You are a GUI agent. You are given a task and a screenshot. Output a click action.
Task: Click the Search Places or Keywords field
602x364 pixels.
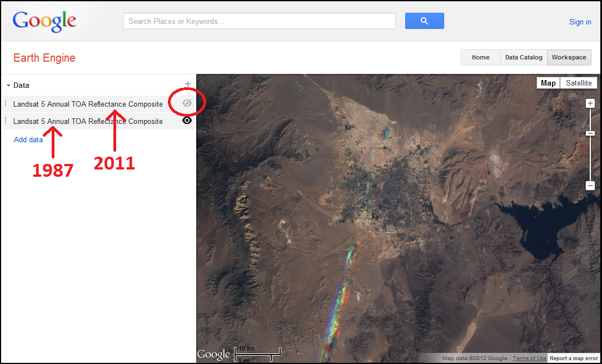(x=260, y=21)
